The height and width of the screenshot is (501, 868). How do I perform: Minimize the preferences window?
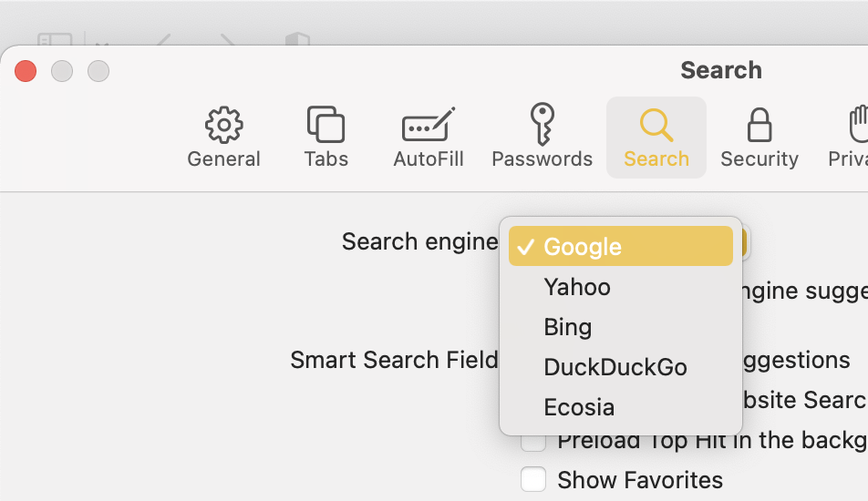62,70
